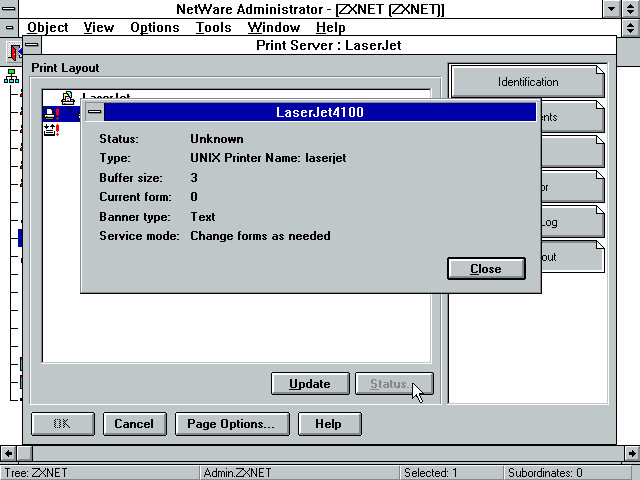Image resolution: width=640 pixels, height=480 pixels.
Task: Click the 'Print Server : LaserJet' title bar
Action: pos(329,45)
